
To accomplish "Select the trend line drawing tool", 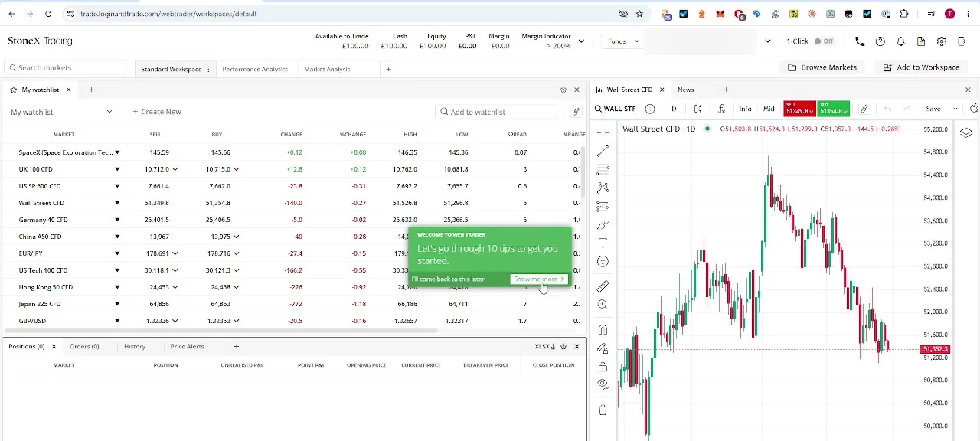I will [603, 151].
